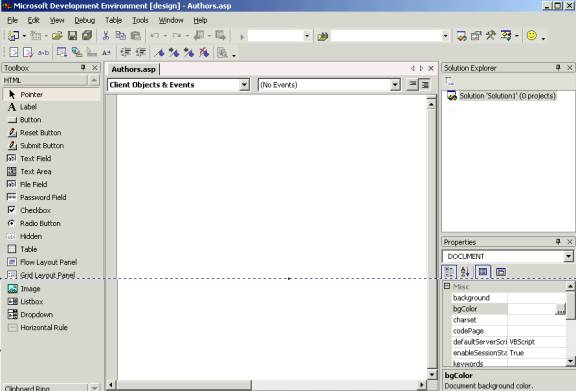
Task: Open the Client Objects & Events dropdown
Action: (244, 85)
